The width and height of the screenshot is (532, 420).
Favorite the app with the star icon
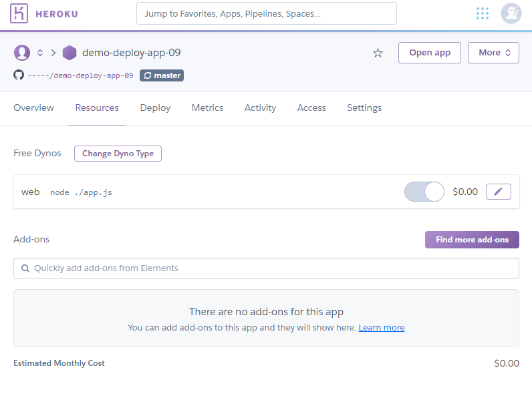coord(378,53)
